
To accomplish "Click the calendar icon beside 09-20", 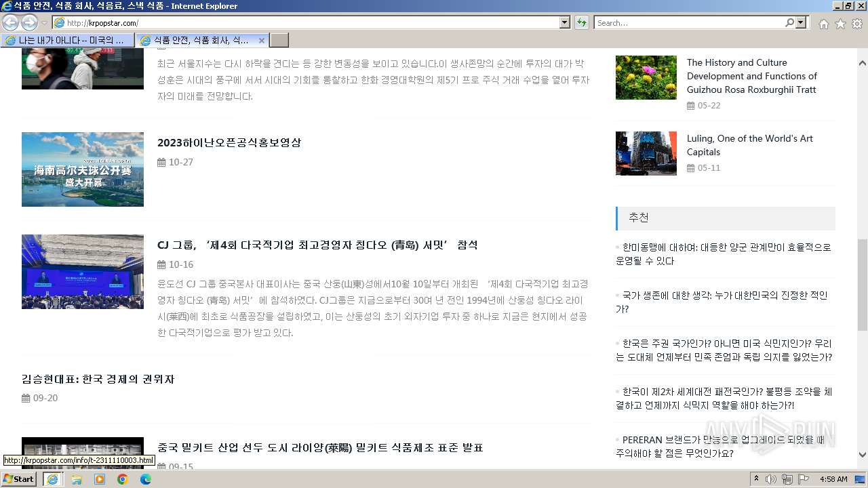I will (26, 398).
